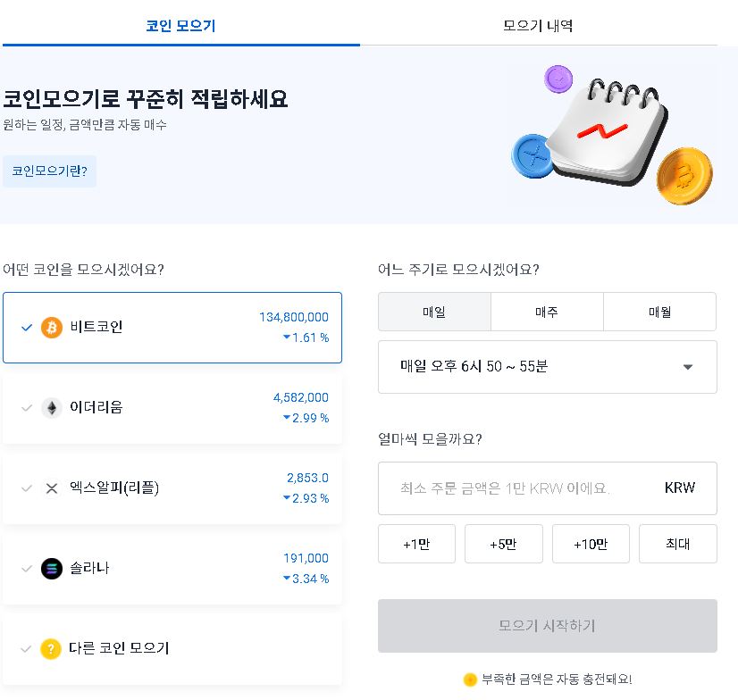
Task: Click the +10만 amount shortcut
Action: pyautogui.click(x=591, y=543)
